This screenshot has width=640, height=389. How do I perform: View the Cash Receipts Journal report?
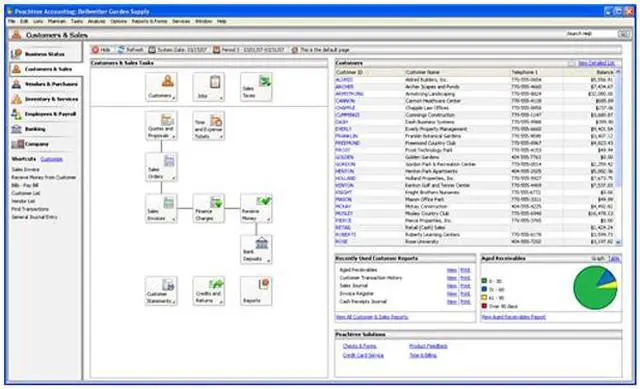pyautogui.click(x=451, y=302)
